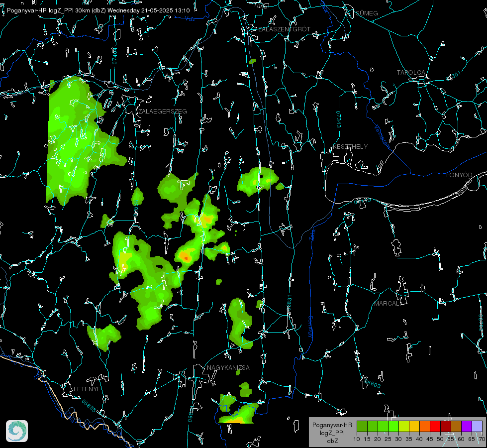
Task: Click the dbZ unit label in legend
Action: tap(332, 441)
